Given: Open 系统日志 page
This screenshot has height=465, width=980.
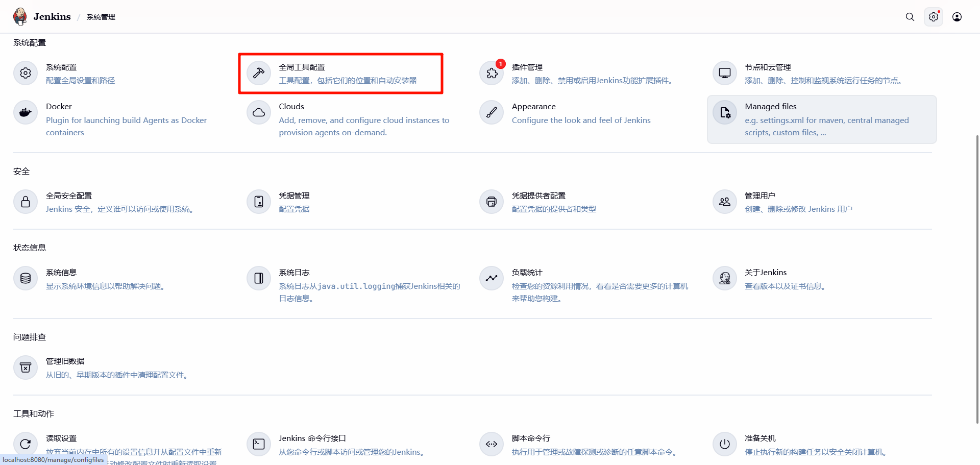Looking at the screenshot, I should tap(294, 273).
